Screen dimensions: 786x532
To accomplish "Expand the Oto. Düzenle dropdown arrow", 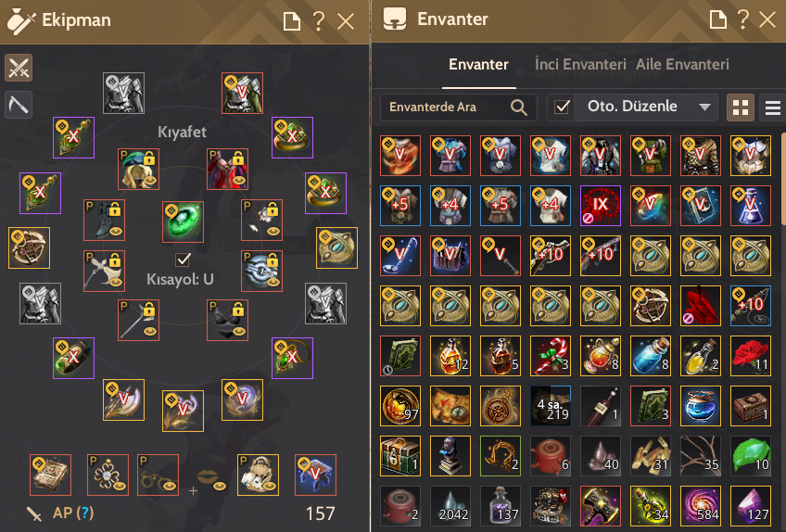I will pos(704,107).
